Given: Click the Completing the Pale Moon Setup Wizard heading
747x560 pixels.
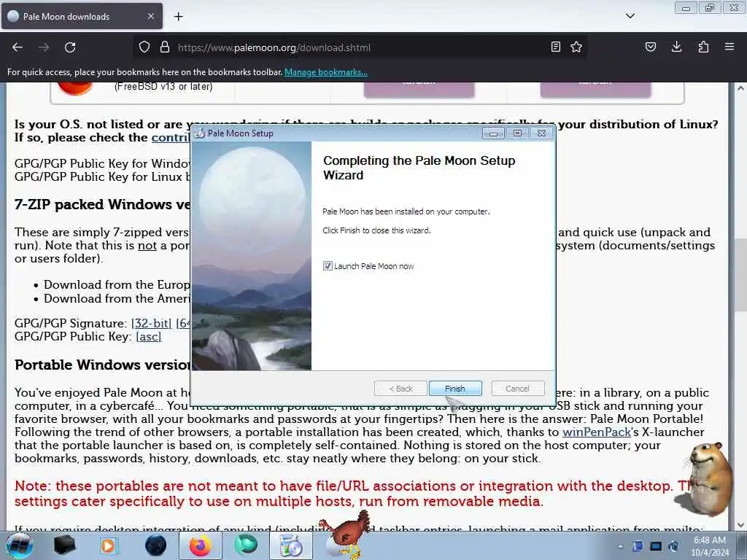Looking at the screenshot, I should click(x=419, y=168).
